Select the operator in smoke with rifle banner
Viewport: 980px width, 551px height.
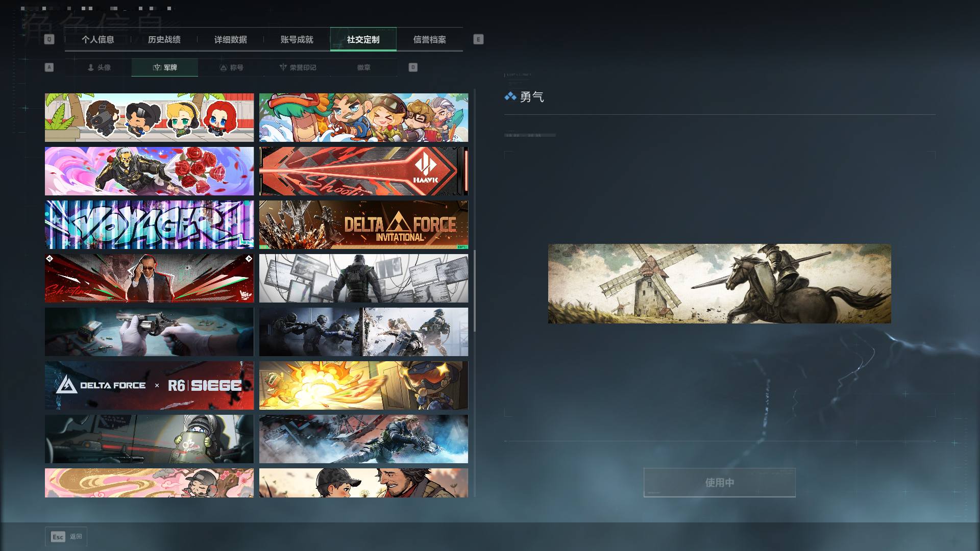pos(363,439)
